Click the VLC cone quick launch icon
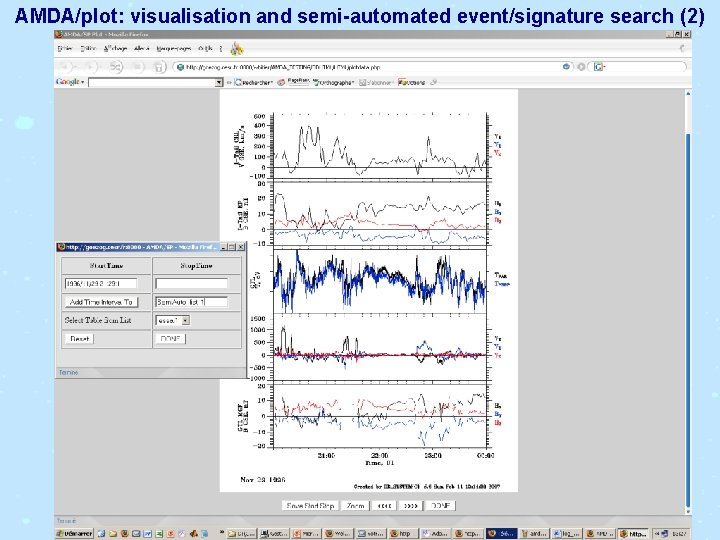This screenshot has height=540, width=720. [x=194, y=534]
